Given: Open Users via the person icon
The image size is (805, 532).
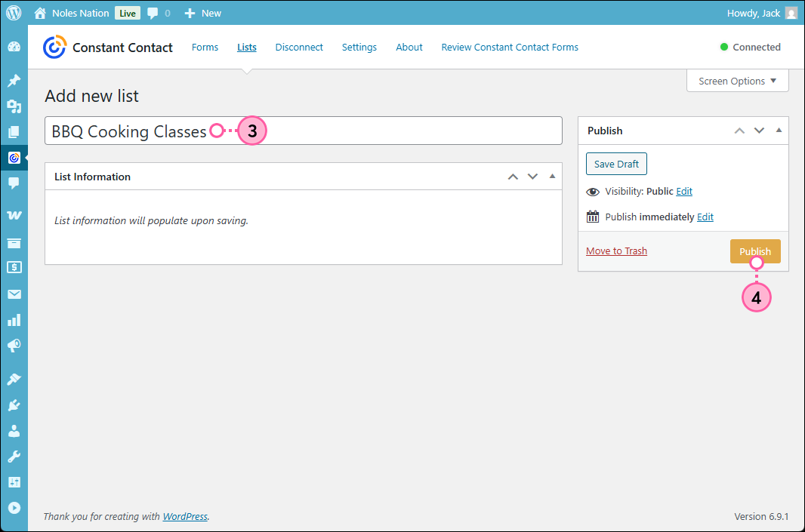Looking at the screenshot, I should click(14, 432).
